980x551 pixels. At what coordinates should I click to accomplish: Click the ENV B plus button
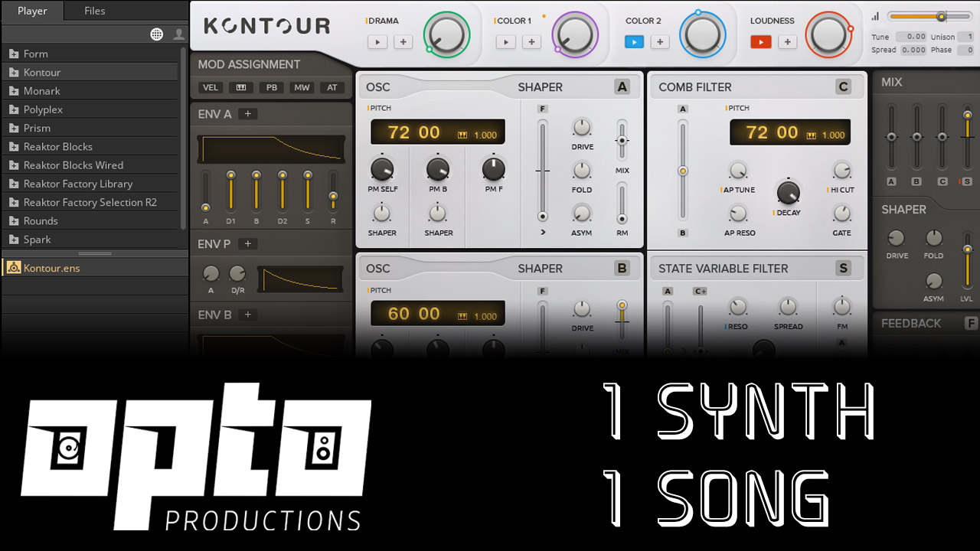coord(248,315)
